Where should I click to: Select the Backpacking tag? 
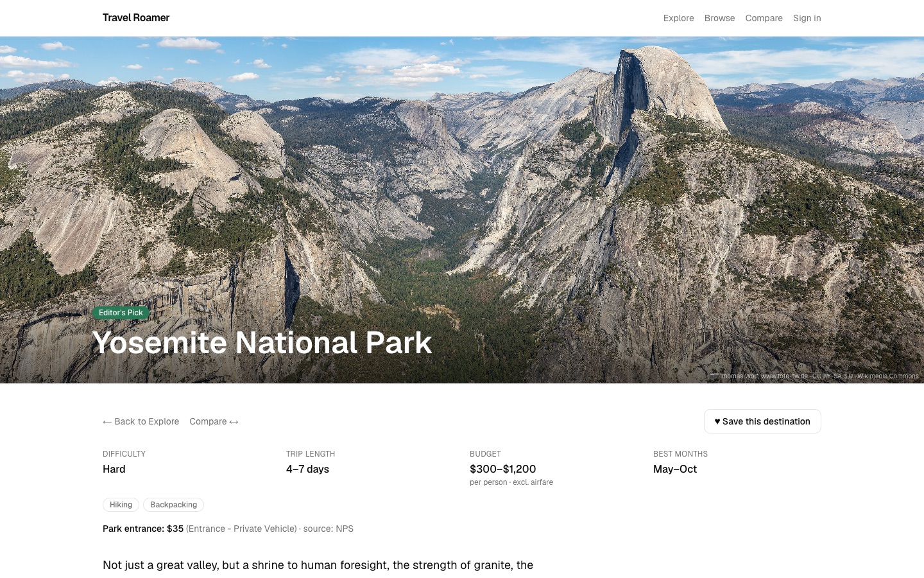click(173, 505)
